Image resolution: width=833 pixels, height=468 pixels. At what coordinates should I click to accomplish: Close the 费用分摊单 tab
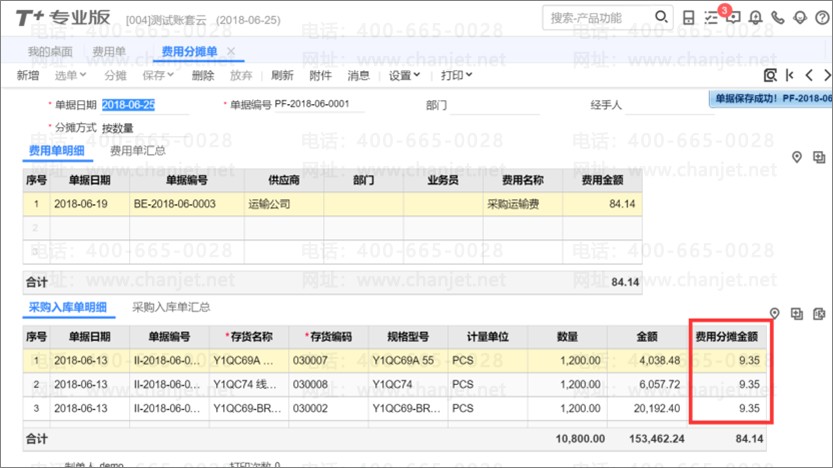click(231, 51)
